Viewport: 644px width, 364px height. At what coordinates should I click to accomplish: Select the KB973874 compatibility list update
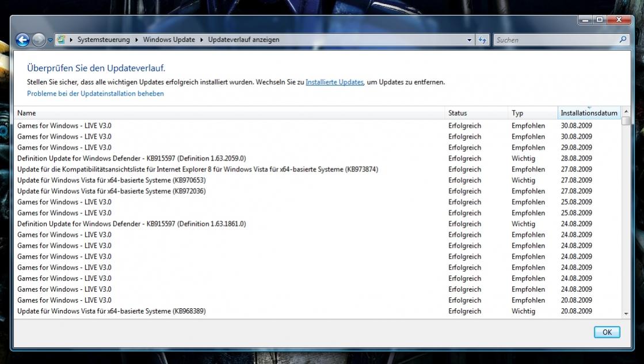(317, 169)
